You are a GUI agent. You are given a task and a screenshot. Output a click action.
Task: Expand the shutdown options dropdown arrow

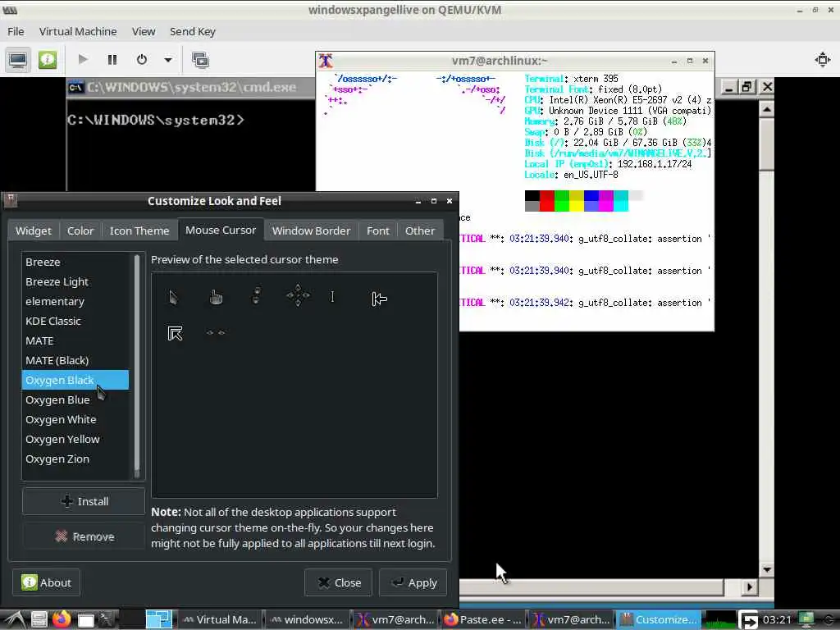point(167,59)
